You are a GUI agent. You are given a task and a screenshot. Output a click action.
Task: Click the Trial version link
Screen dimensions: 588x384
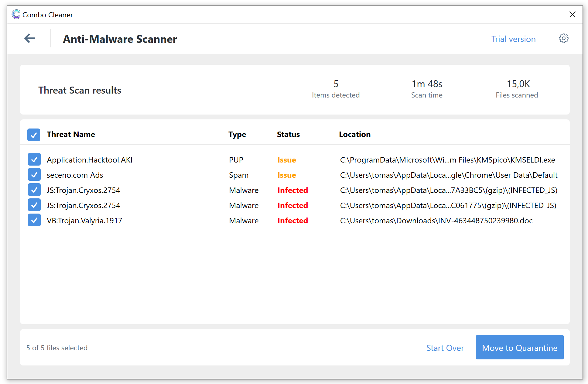pos(513,39)
